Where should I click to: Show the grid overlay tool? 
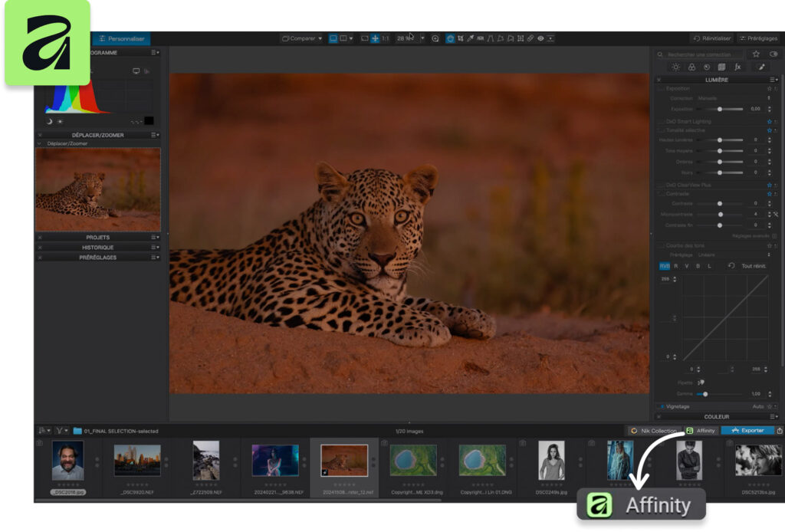521,38
